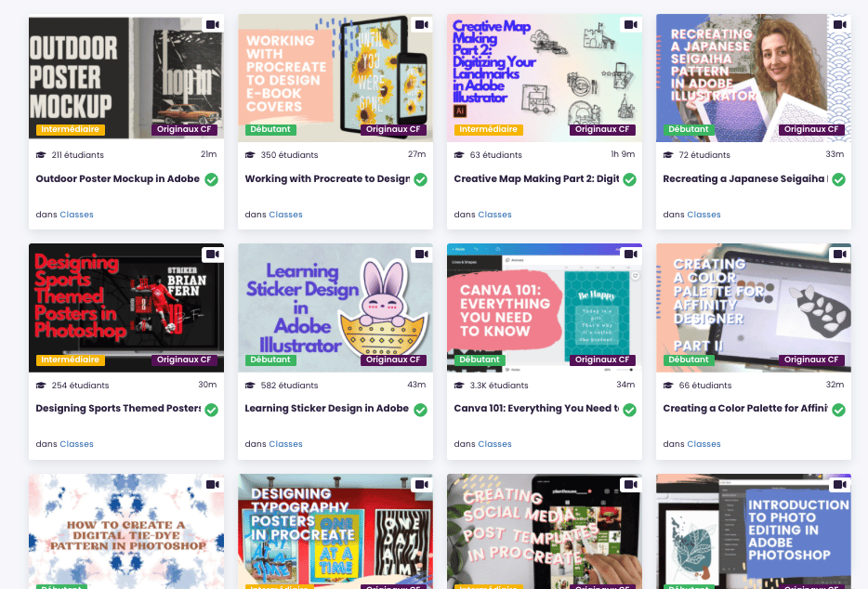
Task: Open Designing Typography Posters in Procreate thumbnail
Action: [335, 531]
